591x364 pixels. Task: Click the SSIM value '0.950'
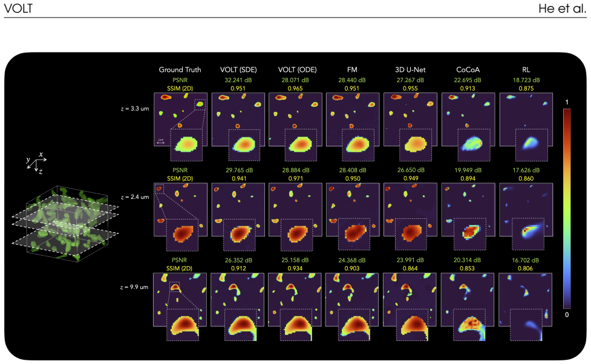click(x=353, y=178)
